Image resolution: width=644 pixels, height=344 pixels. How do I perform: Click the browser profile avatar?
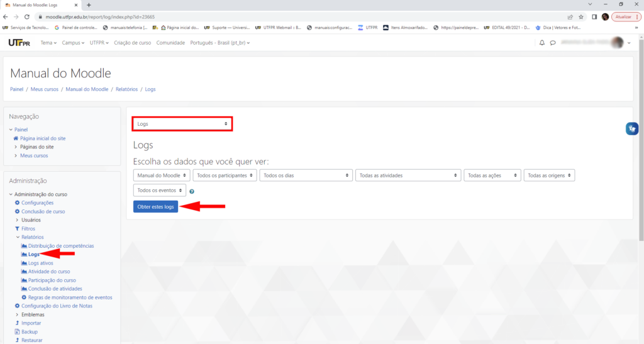coord(605,17)
